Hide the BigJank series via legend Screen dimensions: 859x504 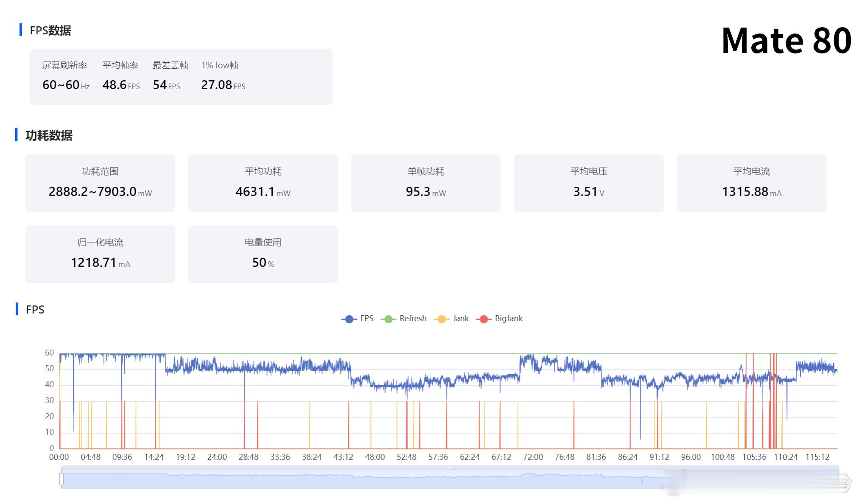pyautogui.click(x=508, y=319)
